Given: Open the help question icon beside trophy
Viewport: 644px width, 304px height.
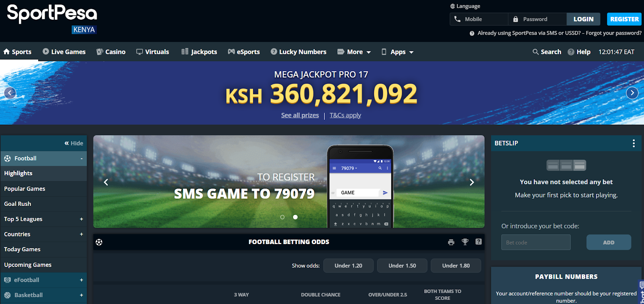Looking at the screenshot, I should click(x=478, y=242).
